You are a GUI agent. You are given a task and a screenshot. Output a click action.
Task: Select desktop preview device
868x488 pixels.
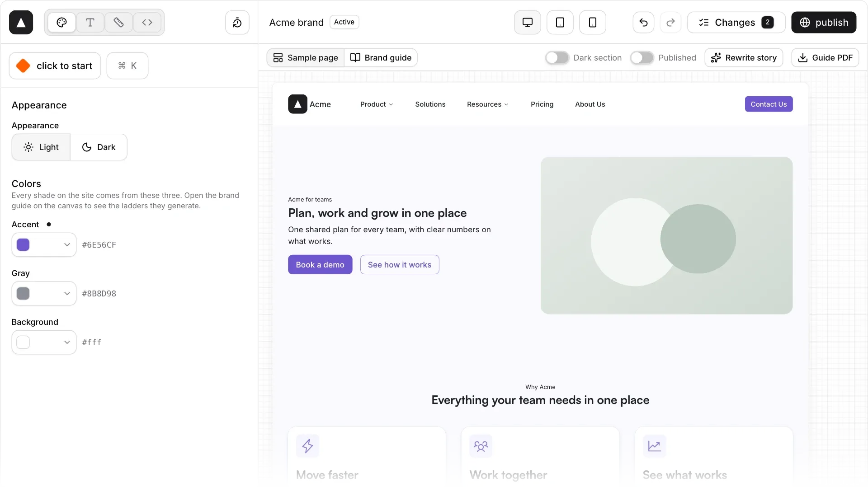point(528,22)
